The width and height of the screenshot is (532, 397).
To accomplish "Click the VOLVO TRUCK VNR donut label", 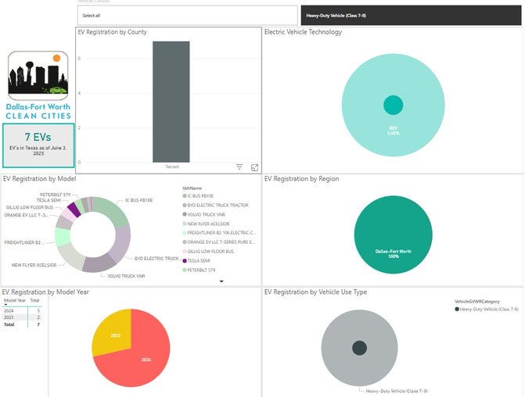I will [x=126, y=276].
